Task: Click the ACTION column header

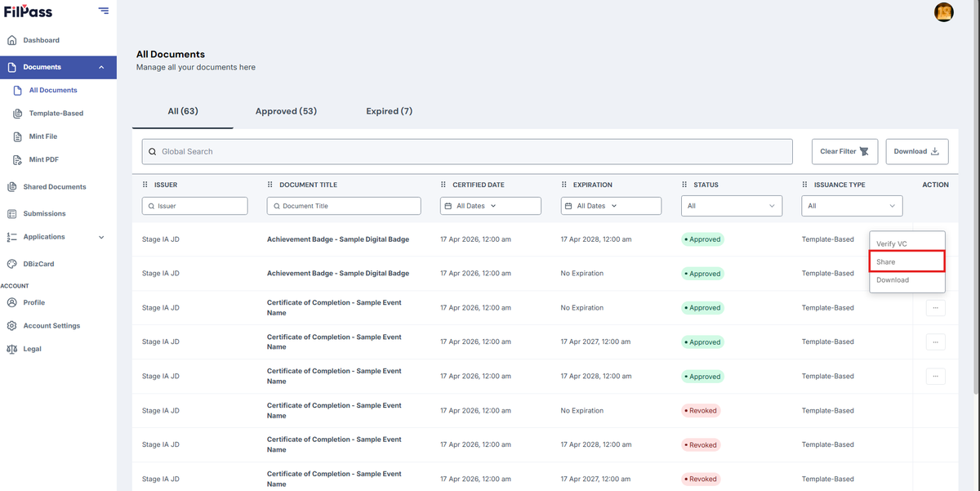Action: pos(935,185)
